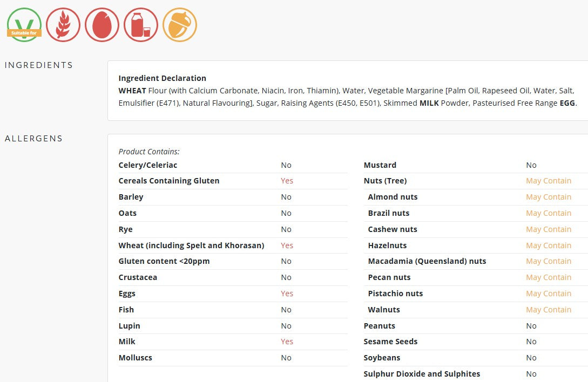The width and height of the screenshot is (588, 382).
Task: Click the bold MILK word in ingredients
Action: point(429,103)
